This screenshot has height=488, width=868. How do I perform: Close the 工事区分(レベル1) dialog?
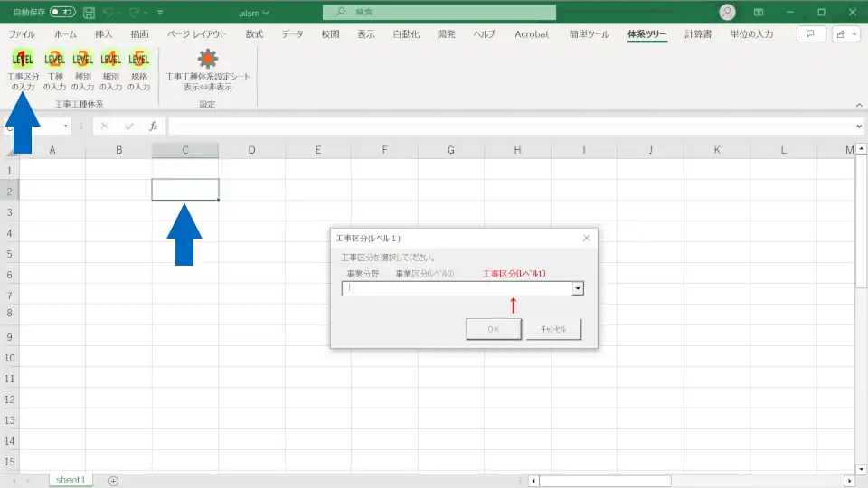click(586, 238)
